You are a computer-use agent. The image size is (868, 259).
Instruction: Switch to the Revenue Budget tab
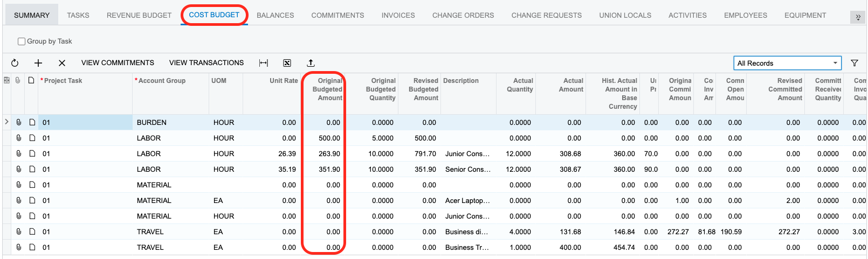click(139, 15)
